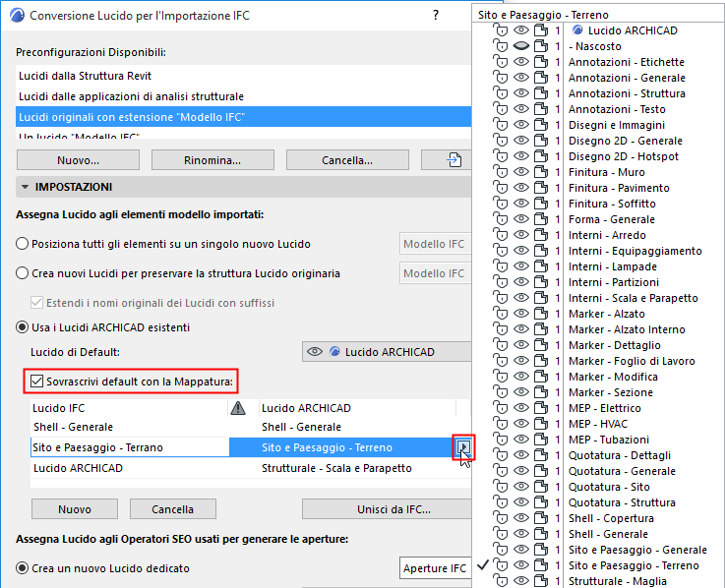Click 'Modello IFC' field beside single new layer option

(436, 244)
